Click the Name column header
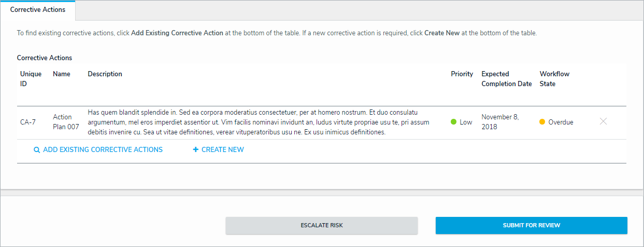Image resolution: width=644 pixels, height=247 pixels. click(62, 74)
